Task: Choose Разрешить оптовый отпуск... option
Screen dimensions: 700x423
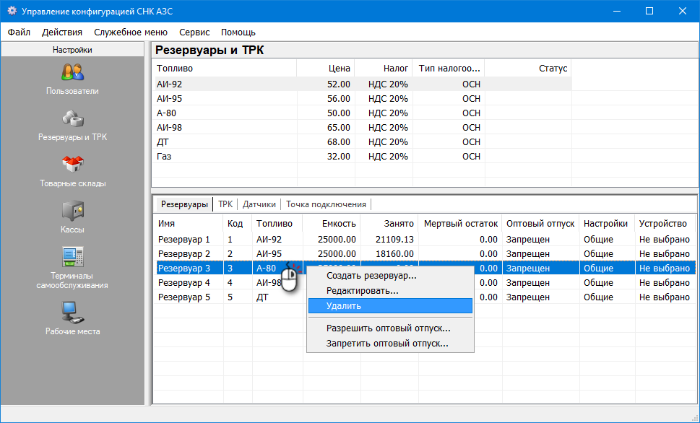Action: point(388,328)
